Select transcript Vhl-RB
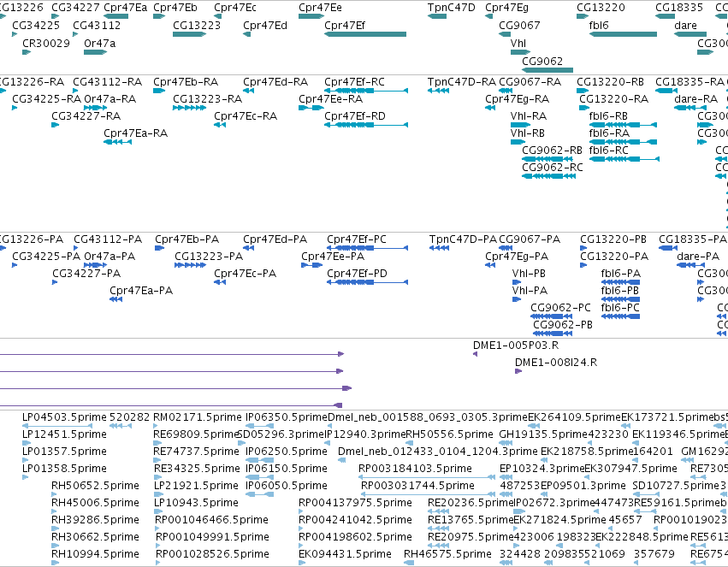This screenshot has width=728, height=567. coord(518,142)
